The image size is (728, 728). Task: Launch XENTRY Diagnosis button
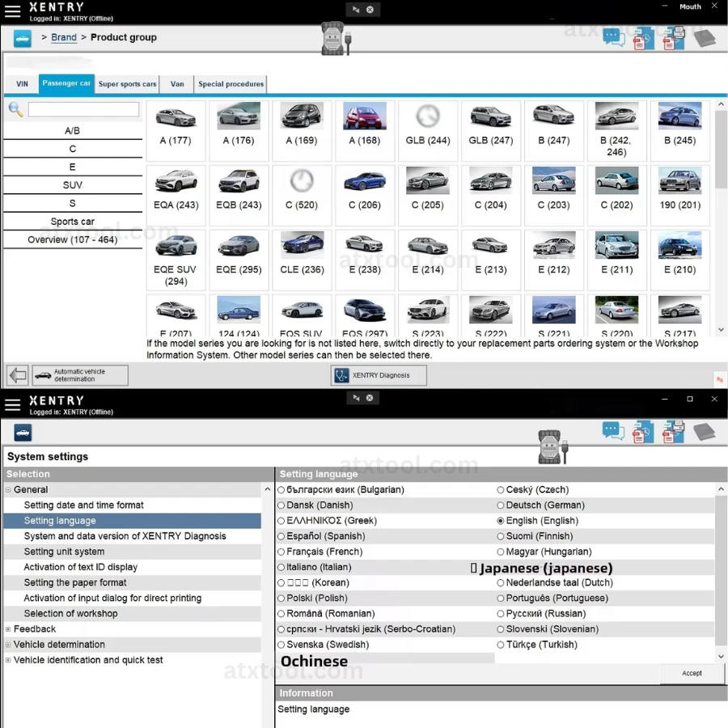(379, 375)
